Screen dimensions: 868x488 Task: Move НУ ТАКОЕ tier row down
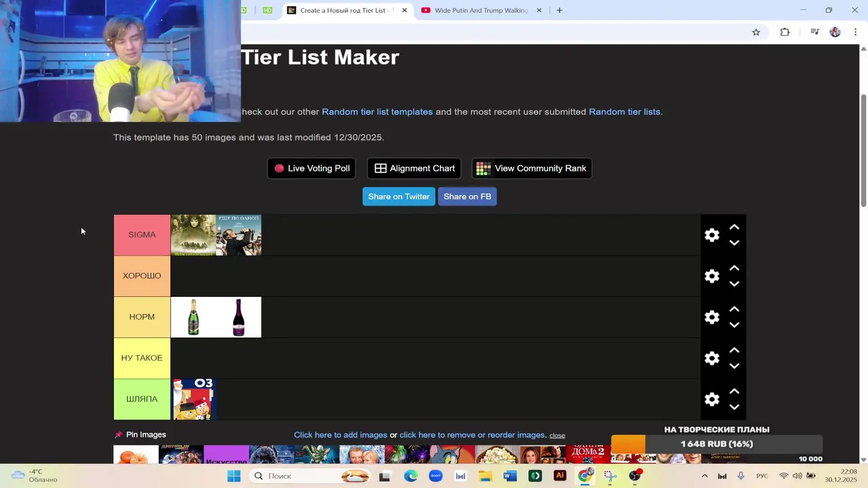coord(734,366)
